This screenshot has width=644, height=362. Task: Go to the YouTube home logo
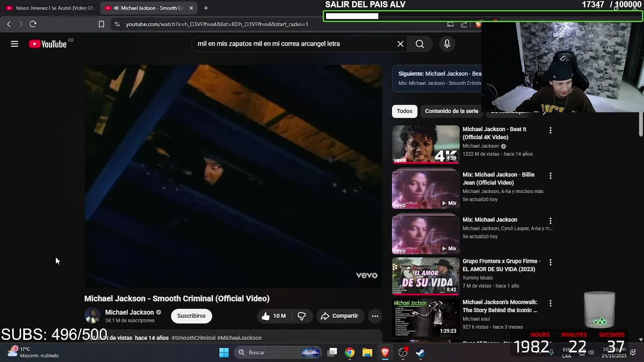coord(48,44)
